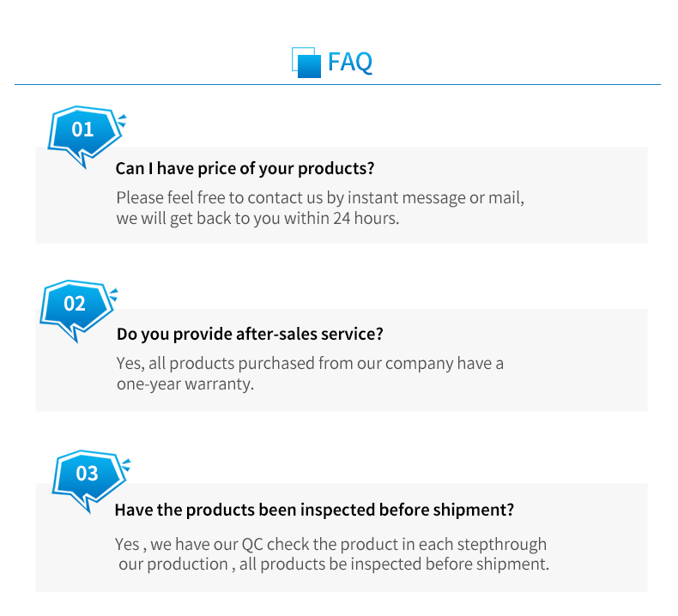This screenshot has height=616, width=678.
Task: Click the "one-year warranty." text
Action: pos(185,383)
